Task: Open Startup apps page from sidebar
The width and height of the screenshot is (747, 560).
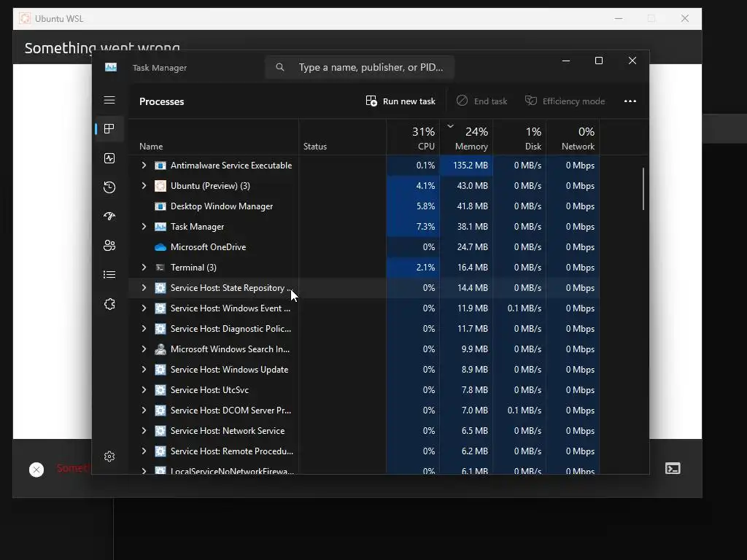Action: click(109, 216)
